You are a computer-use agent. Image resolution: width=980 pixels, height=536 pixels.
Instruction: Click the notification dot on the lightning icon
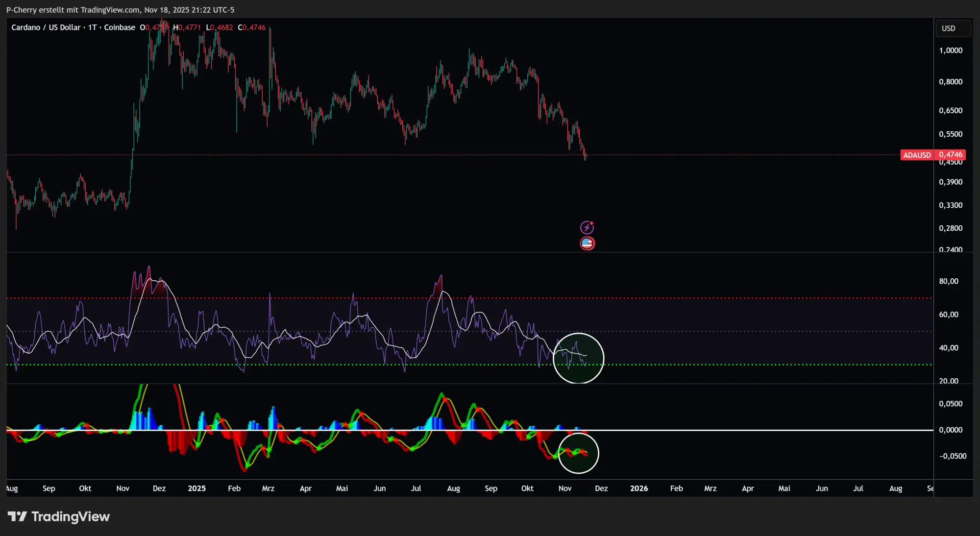(x=591, y=222)
